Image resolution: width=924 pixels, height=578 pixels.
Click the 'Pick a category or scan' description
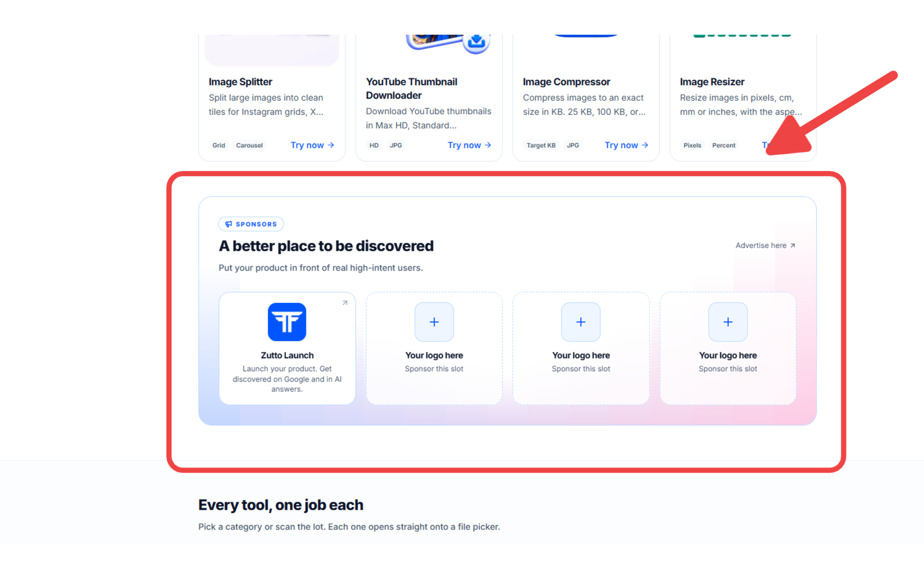349,527
